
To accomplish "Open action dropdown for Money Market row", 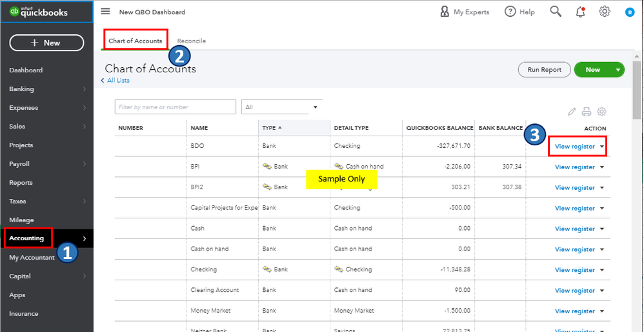I will [602, 311].
